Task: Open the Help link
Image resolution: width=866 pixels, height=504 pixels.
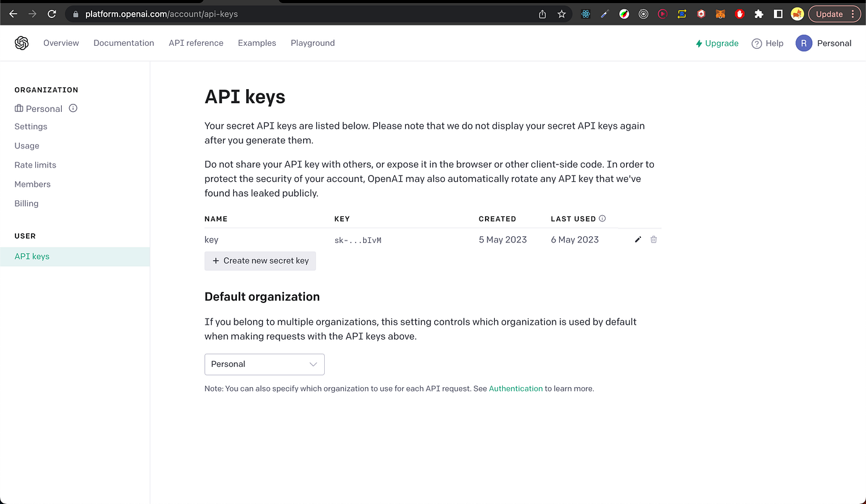Action: point(767,43)
